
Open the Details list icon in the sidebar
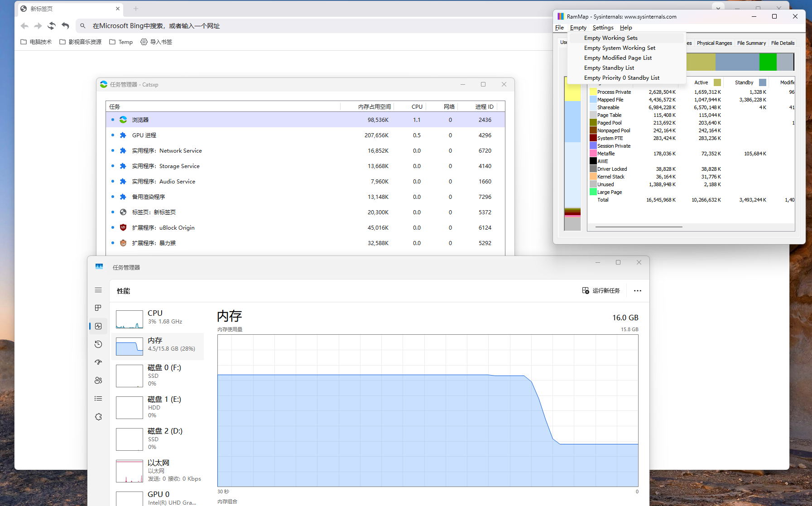pyautogui.click(x=98, y=399)
